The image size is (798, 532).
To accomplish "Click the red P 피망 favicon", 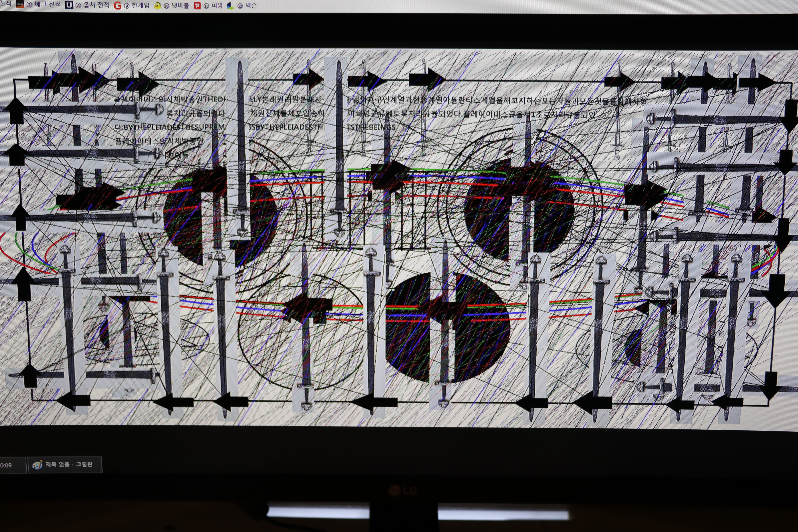I will [197, 6].
